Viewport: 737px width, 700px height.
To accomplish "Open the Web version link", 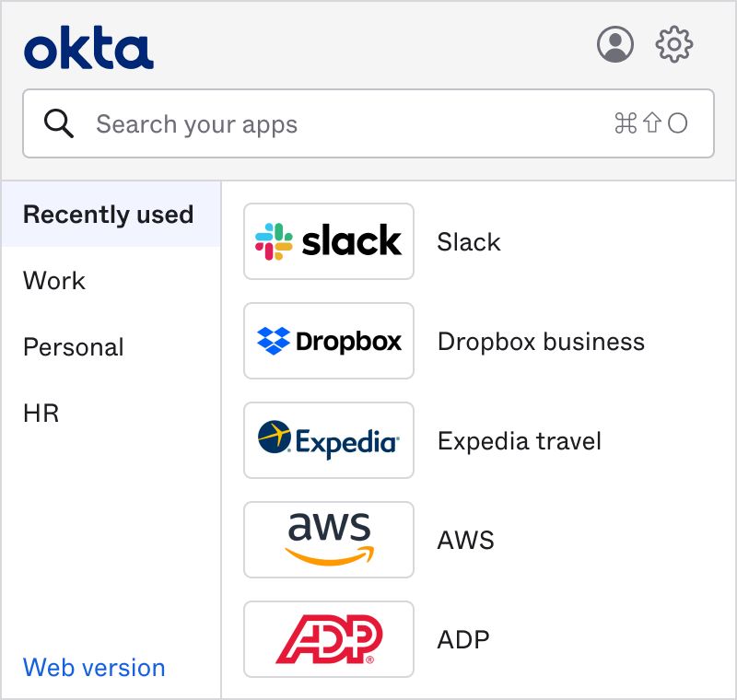I will click(94, 668).
